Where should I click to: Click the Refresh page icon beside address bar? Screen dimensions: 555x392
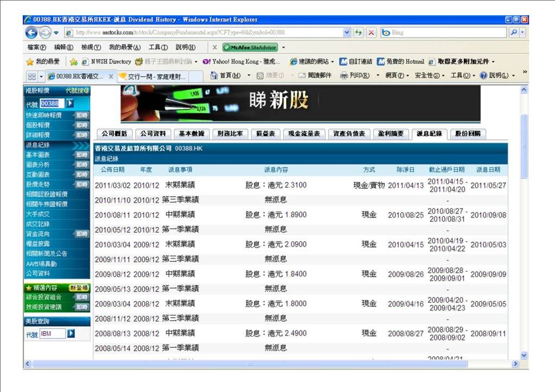point(359,33)
